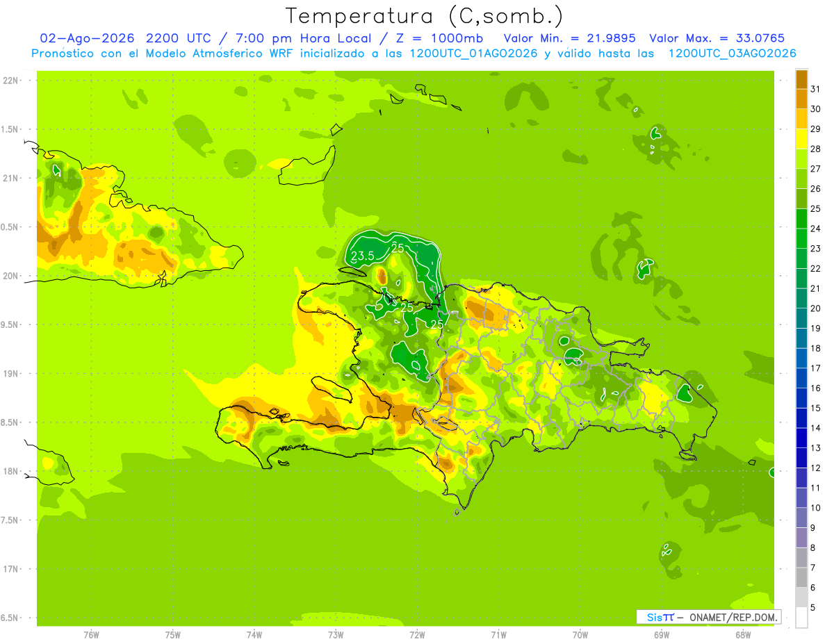Click the '75W' longitude axis label
The image size is (834, 644).
(x=172, y=635)
